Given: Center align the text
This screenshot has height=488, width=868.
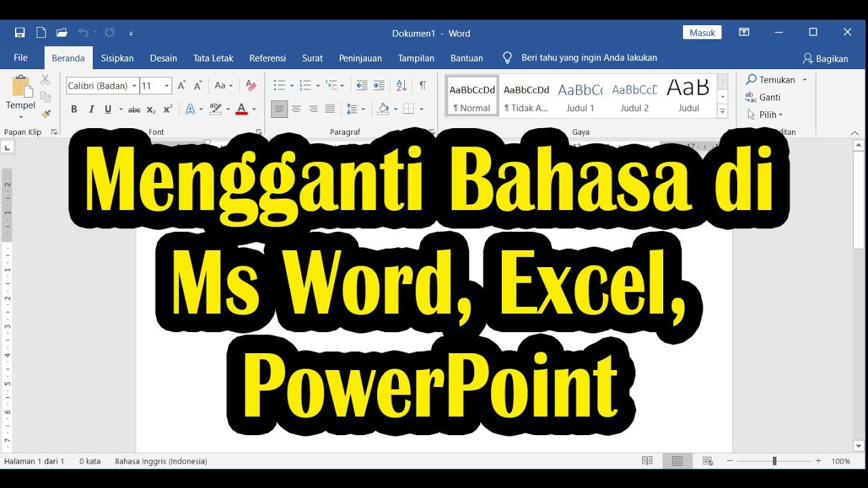Looking at the screenshot, I should (x=296, y=109).
